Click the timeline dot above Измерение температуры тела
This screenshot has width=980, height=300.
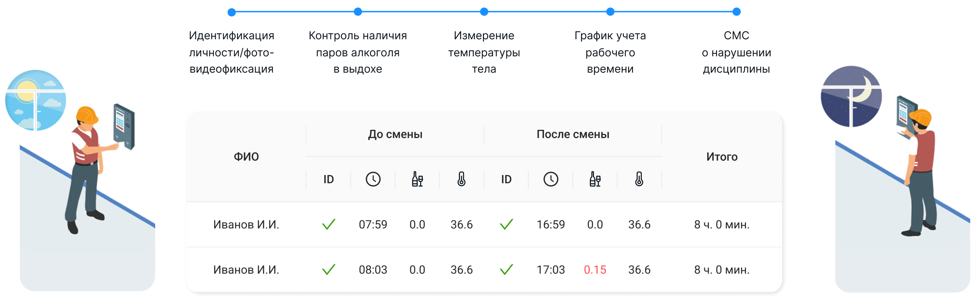point(484,12)
